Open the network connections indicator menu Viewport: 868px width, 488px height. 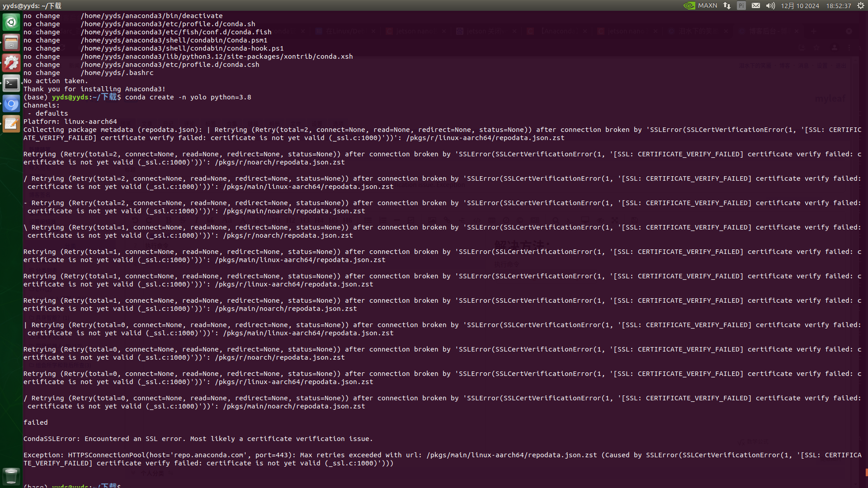coord(727,5)
